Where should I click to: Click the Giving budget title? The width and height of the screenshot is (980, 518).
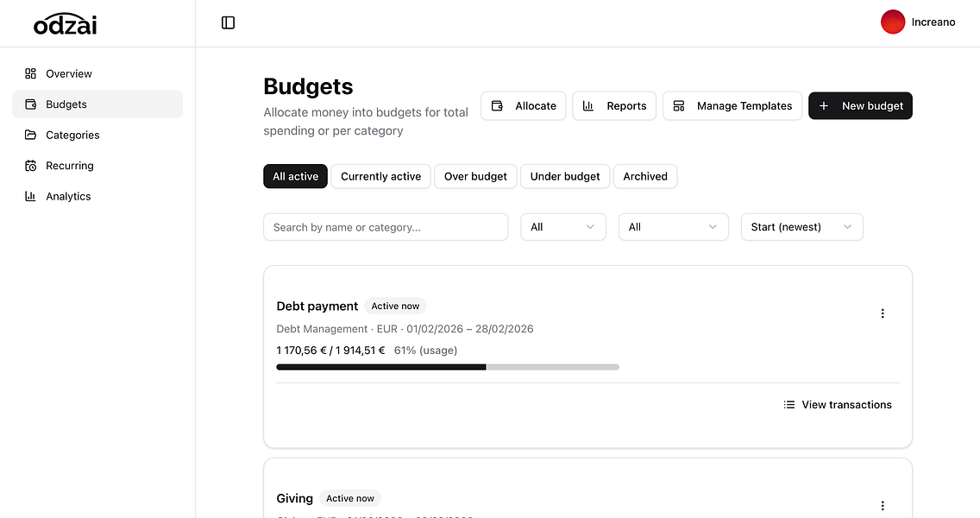click(x=294, y=499)
